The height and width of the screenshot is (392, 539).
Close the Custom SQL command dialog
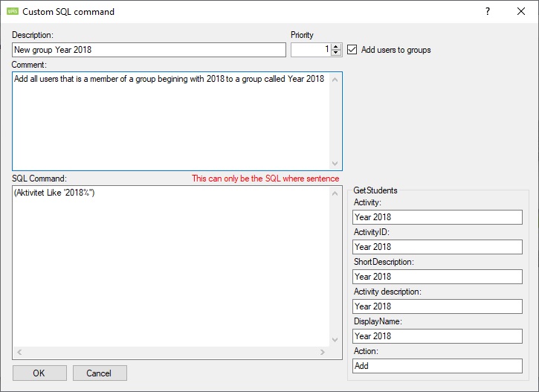point(521,12)
